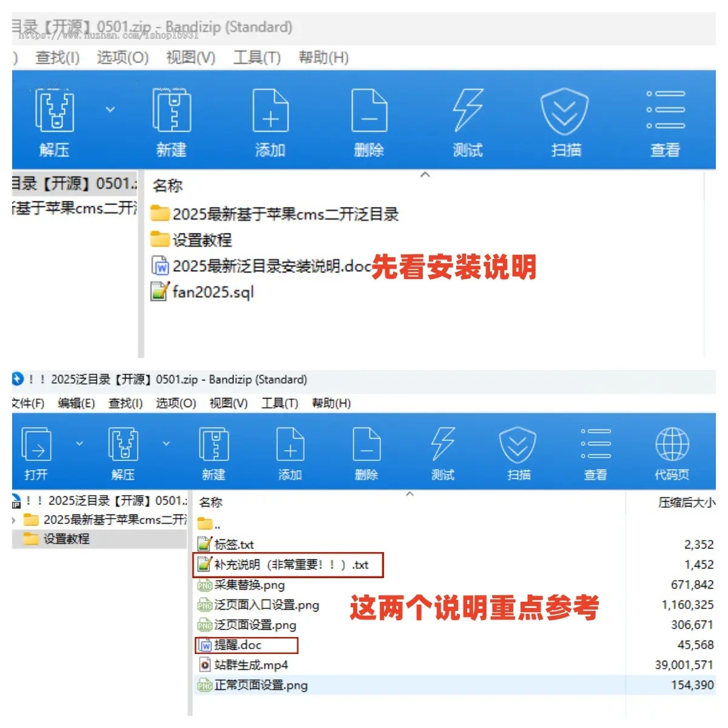The height and width of the screenshot is (728, 728).
Task: Select 泛页面设置.png file
Action: point(247,625)
